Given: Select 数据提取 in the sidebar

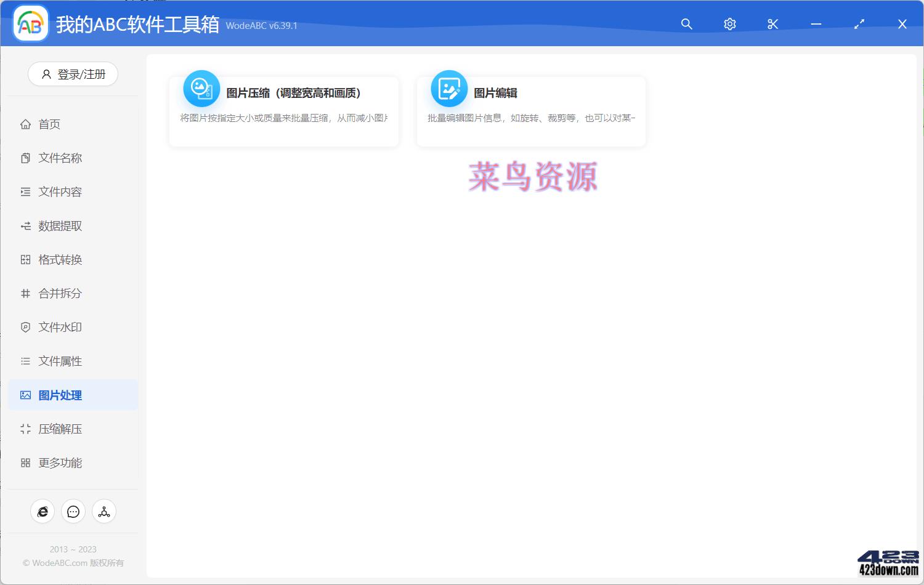Looking at the screenshot, I should click(60, 225).
